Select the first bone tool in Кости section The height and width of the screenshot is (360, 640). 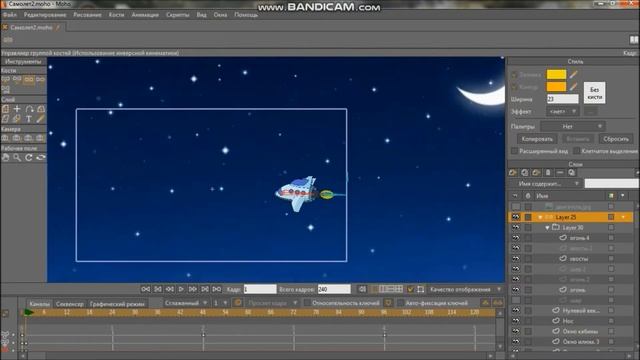[x=5, y=79]
